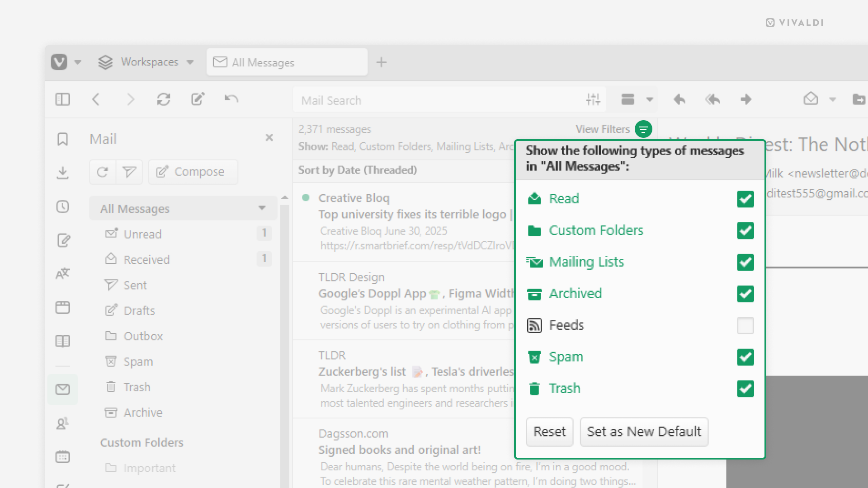The image size is (868, 488).
Task: Open the Contacts panel icon
Action: (x=63, y=423)
